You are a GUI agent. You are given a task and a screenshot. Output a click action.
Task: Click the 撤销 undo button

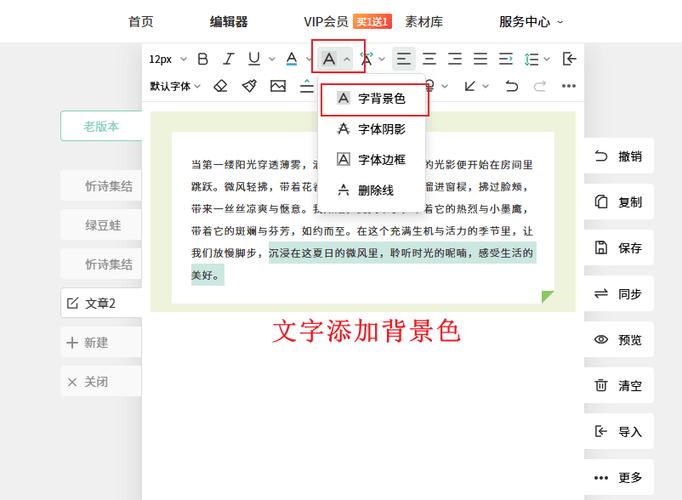pyautogui.click(x=618, y=156)
